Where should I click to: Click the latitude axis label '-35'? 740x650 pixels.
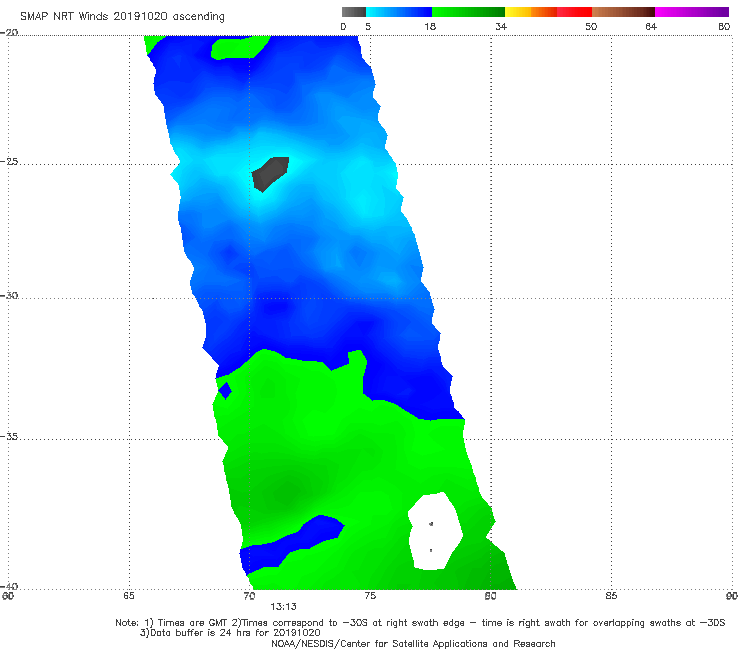(x=9, y=436)
